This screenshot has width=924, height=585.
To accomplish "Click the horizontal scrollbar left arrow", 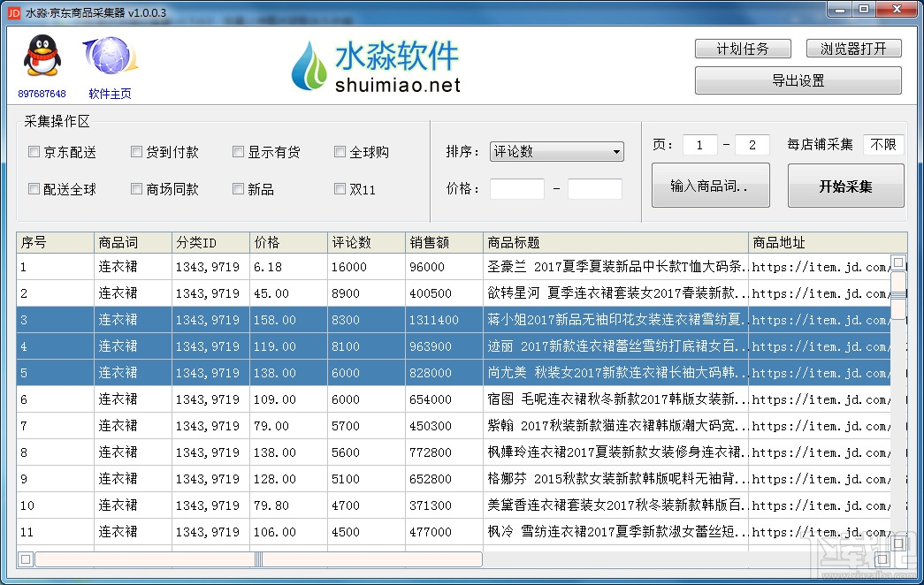I will coord(26,559).
